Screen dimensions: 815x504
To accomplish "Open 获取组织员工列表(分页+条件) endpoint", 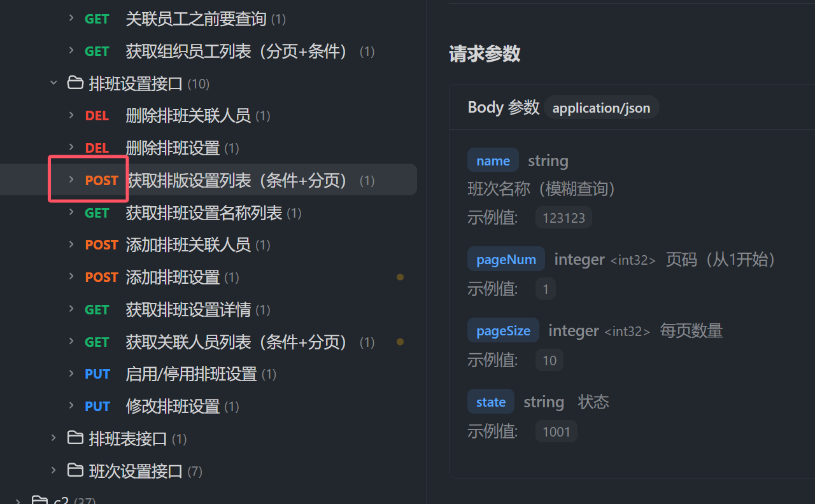I will coord(237,52).
